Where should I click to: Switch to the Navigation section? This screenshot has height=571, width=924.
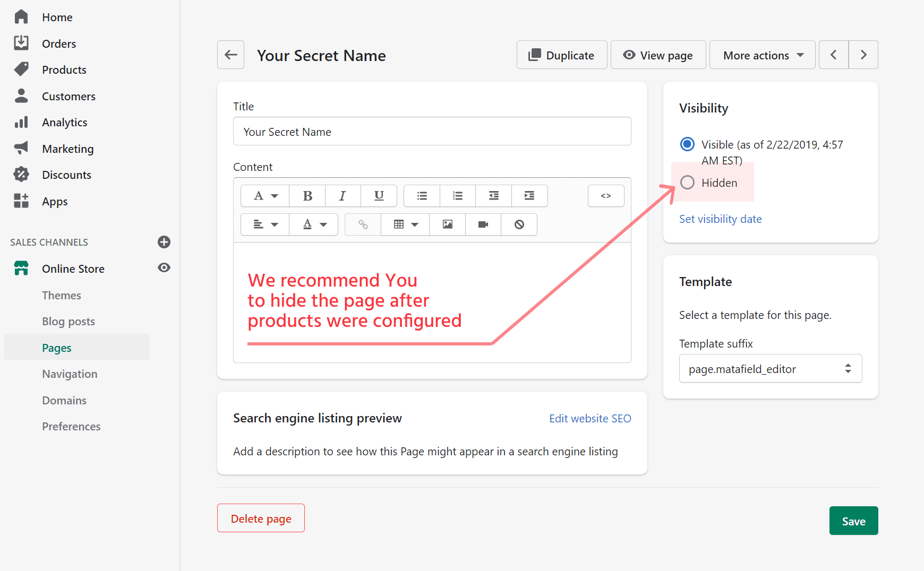coord(70,374)
